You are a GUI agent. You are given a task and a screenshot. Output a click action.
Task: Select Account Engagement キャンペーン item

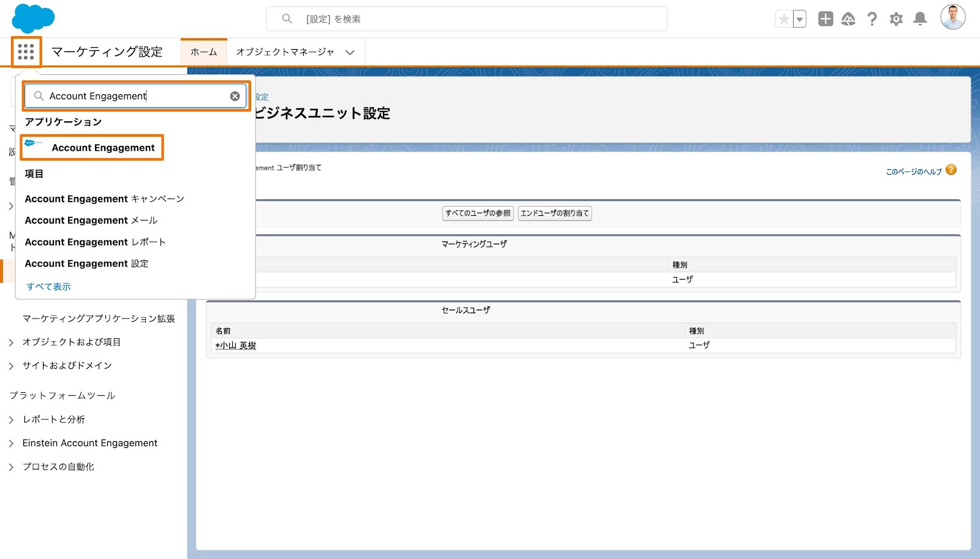105,199
